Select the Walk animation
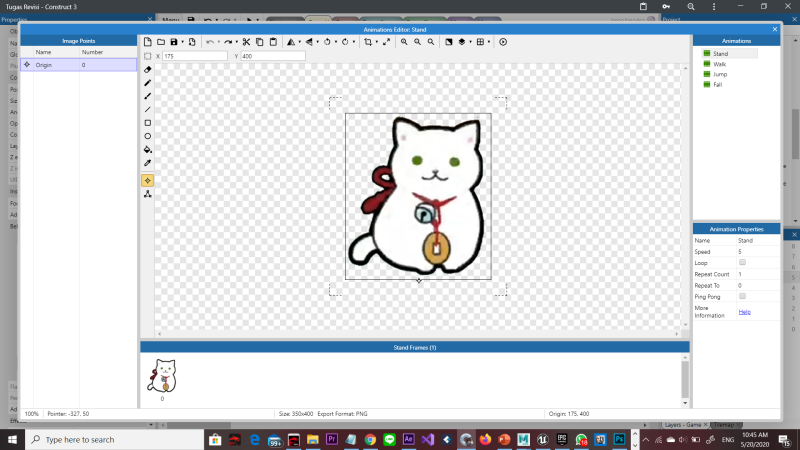 pyautogui.click(x=719, y=64)
